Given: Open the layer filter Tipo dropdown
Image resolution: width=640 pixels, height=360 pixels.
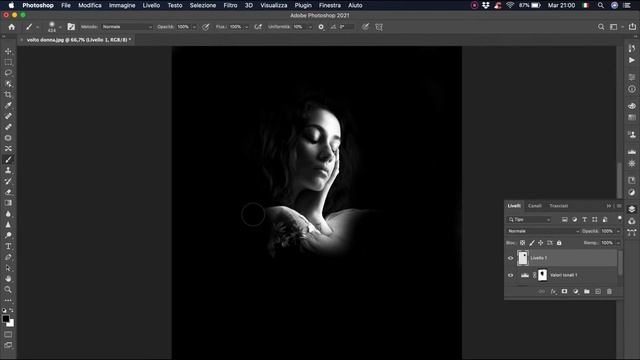Looking at the screenshot, I should [529, 220].
